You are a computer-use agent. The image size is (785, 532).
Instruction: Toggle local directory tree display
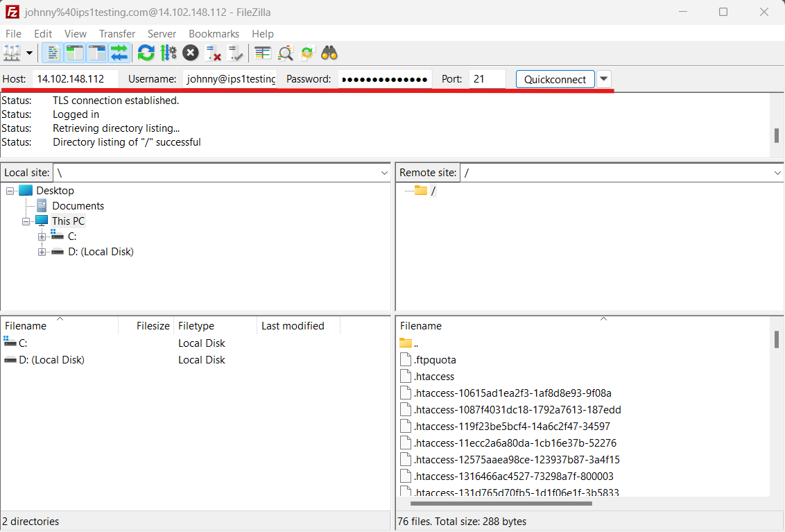[75, 53]
